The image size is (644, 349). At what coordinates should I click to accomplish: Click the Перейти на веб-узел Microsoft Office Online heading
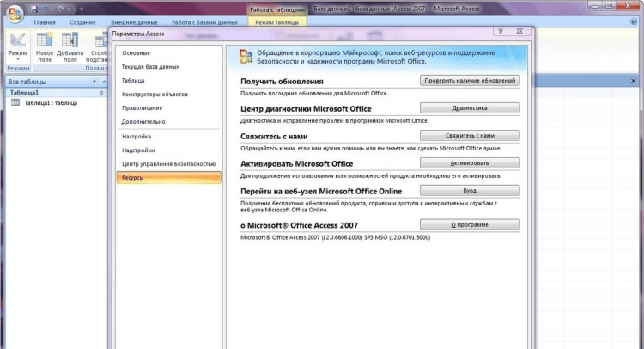(321, 191)
